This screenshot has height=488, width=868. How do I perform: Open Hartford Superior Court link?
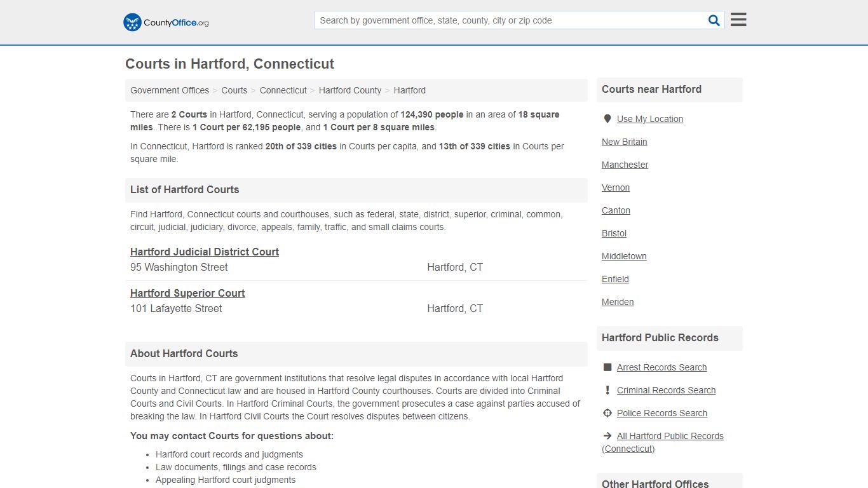pos(187,293)
